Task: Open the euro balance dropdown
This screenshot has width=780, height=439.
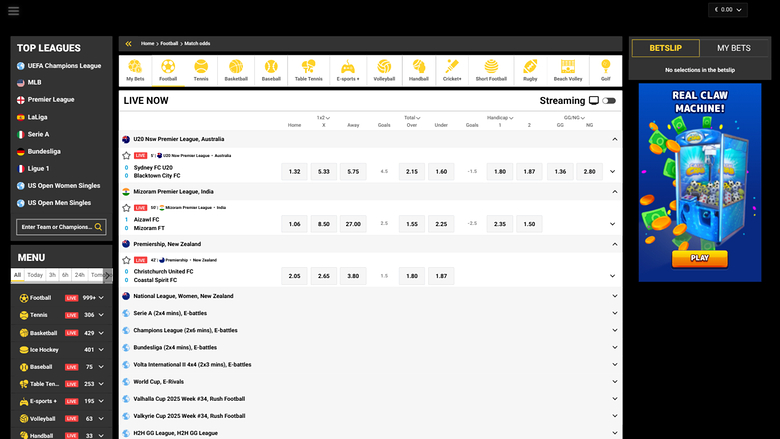Action: [727, 10]
